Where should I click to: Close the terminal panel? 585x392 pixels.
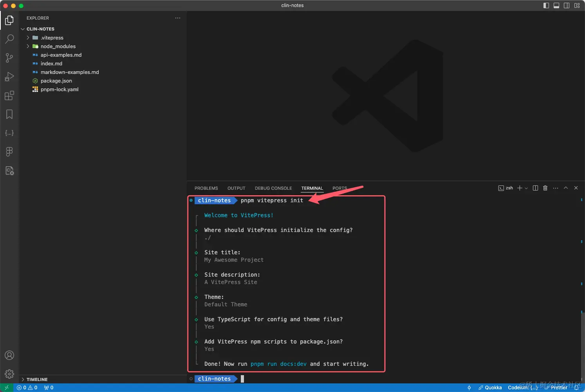coord(576,188)
